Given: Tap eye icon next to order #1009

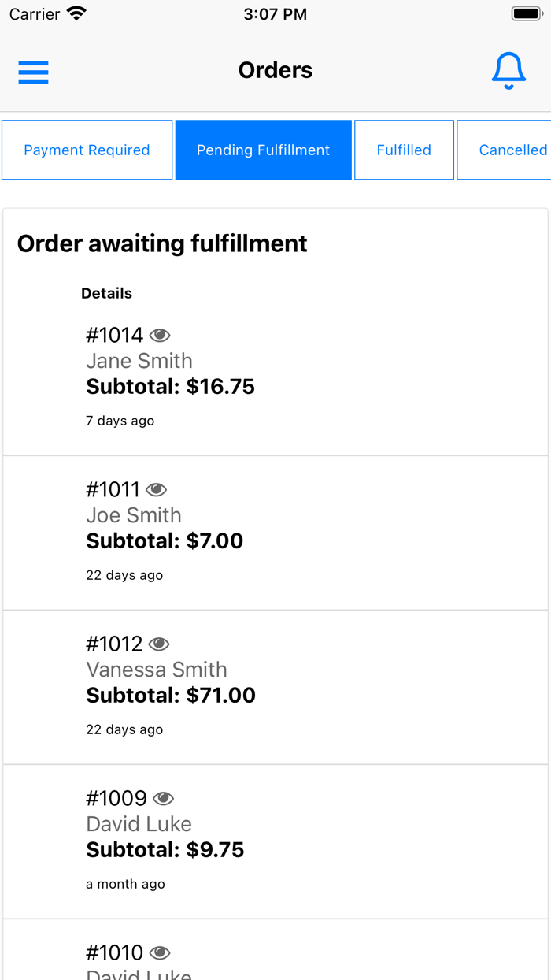Looking at the screenshot, I should point(163,799).
